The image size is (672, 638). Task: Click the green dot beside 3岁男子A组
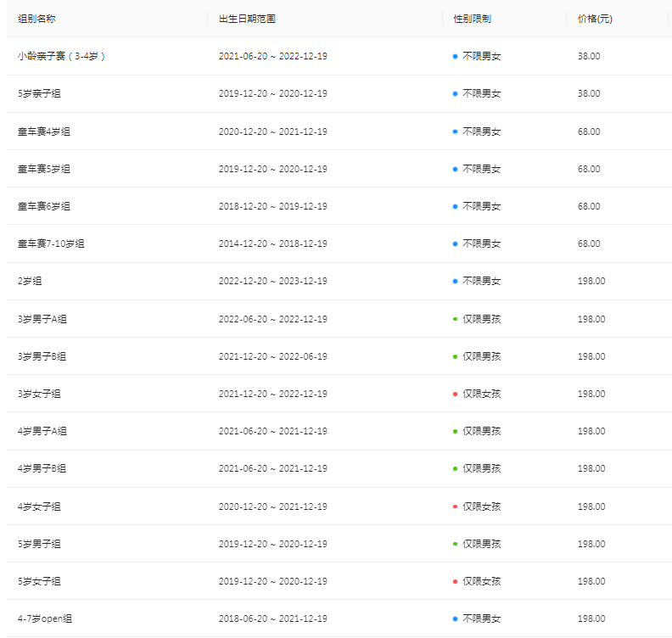pyautogui.click(x=456, y=319)
